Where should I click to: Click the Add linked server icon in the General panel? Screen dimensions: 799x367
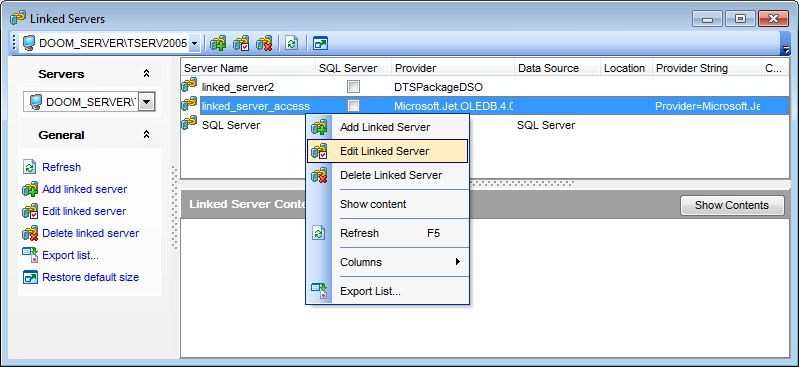pyautogui.click(x=30, y=189)
